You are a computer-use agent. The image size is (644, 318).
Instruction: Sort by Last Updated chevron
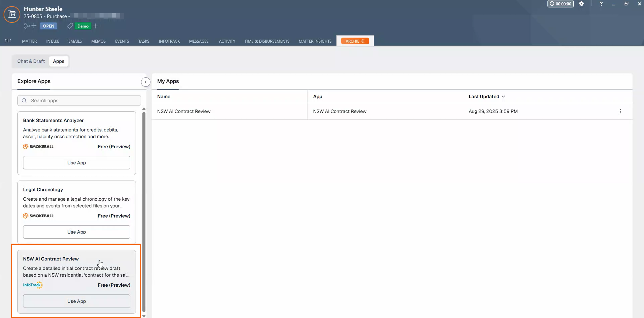point(503,96)
